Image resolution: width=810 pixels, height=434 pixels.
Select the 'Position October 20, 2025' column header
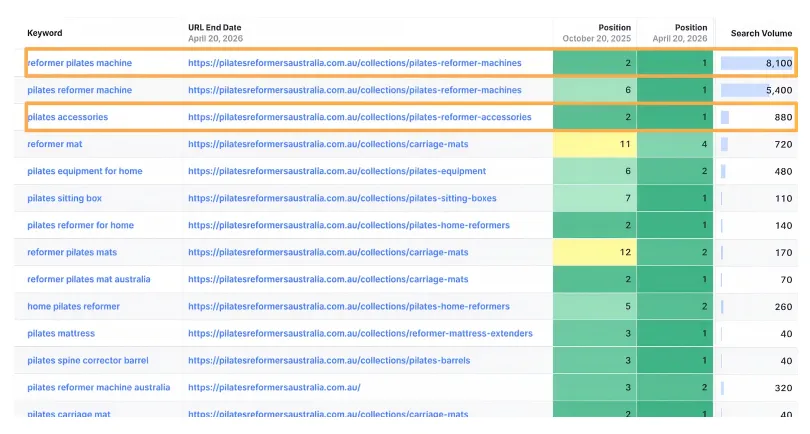[597, 33]
